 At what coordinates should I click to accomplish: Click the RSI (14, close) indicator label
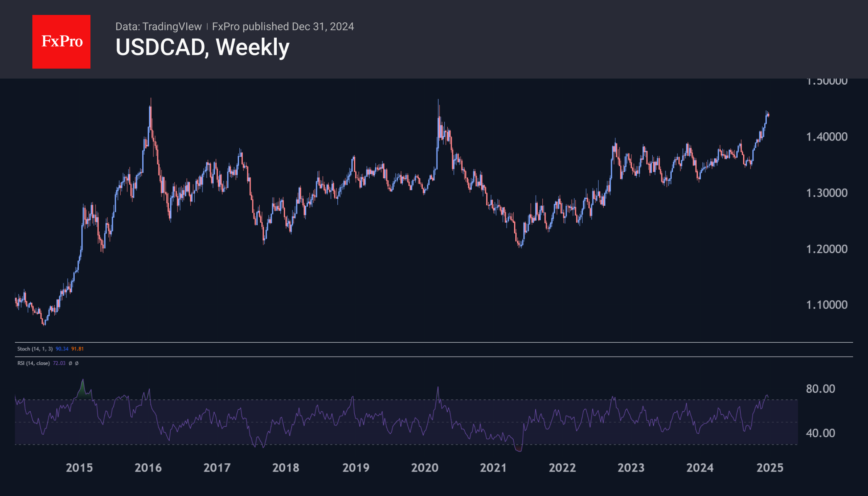click(x=33, y=363)
